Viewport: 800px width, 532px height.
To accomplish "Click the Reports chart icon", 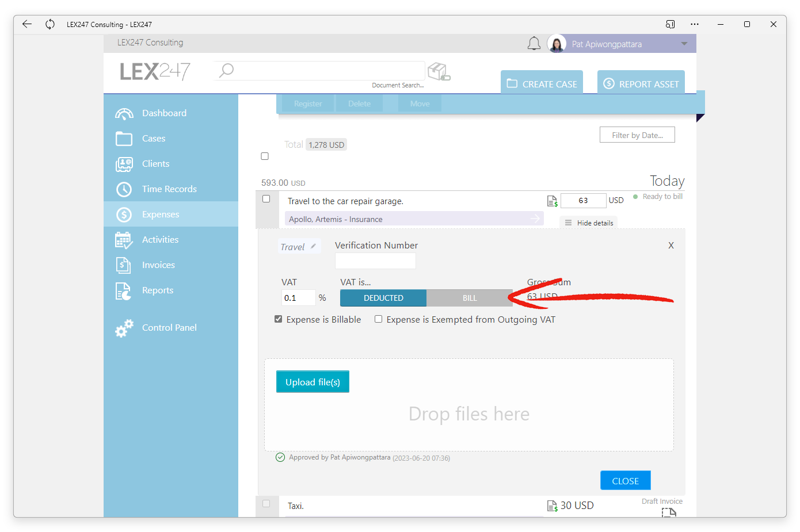I will [124, 291].
